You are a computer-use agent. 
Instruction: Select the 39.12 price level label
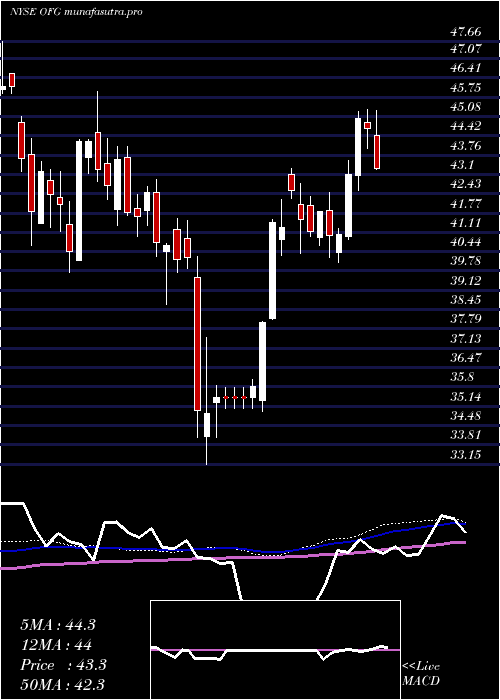[x=466, y=281]
